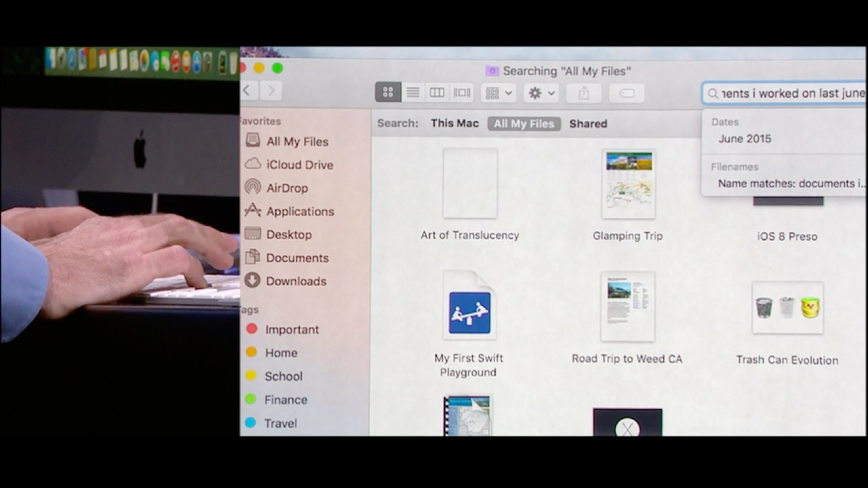This screenshot has height=488, width=868.
Task: Open iCloud Drive in sidebar
Action: tap(299, 165)
